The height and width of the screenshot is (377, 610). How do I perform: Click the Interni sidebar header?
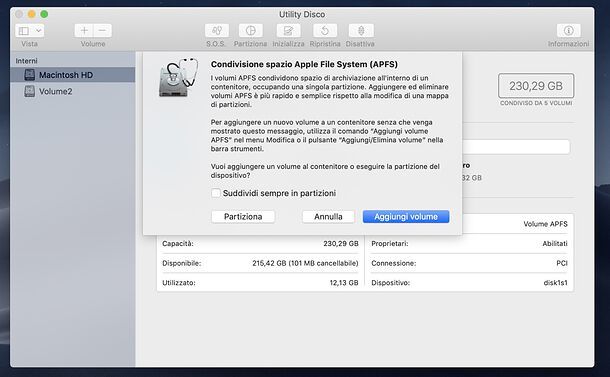pyautogui.click(x=26, y=61)
